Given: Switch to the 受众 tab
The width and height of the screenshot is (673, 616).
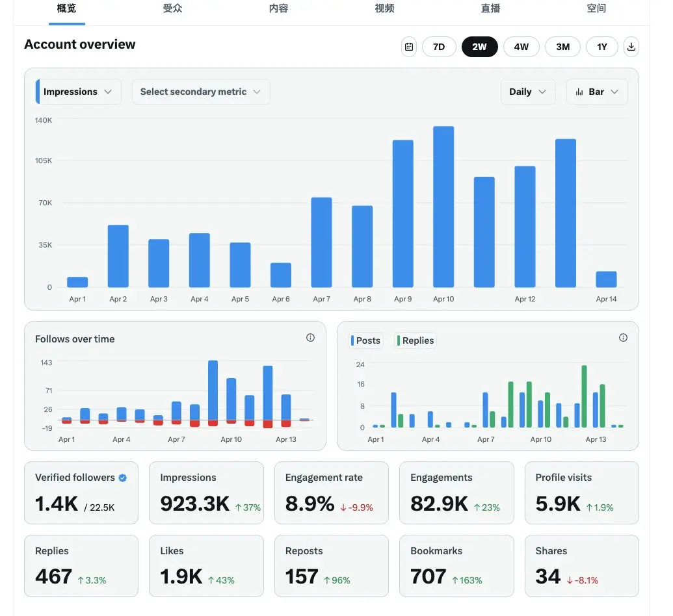Looking at the screenshot, I should [x=172, y=8].
